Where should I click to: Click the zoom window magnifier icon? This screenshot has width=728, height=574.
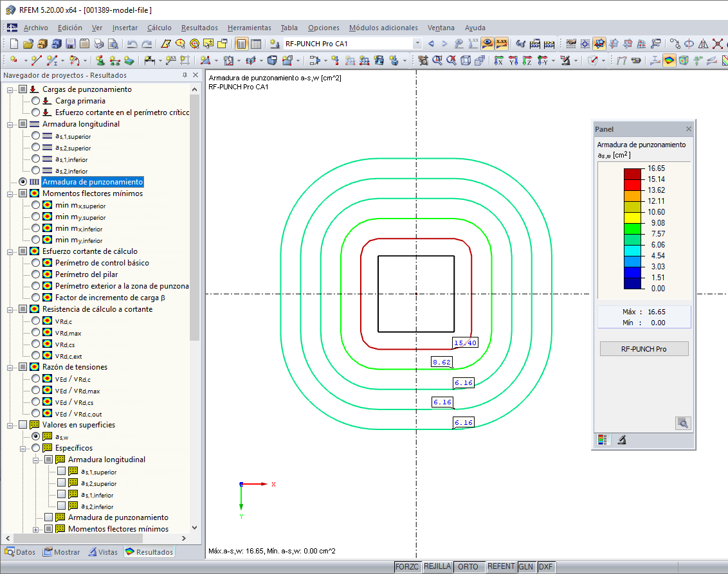pos(437,60)
